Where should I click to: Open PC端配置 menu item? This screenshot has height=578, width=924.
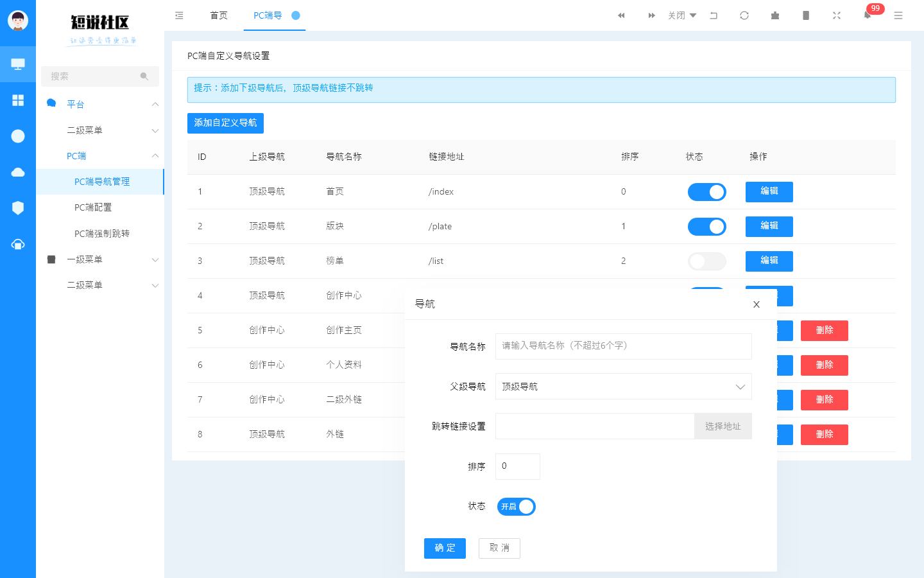[100, 207]
